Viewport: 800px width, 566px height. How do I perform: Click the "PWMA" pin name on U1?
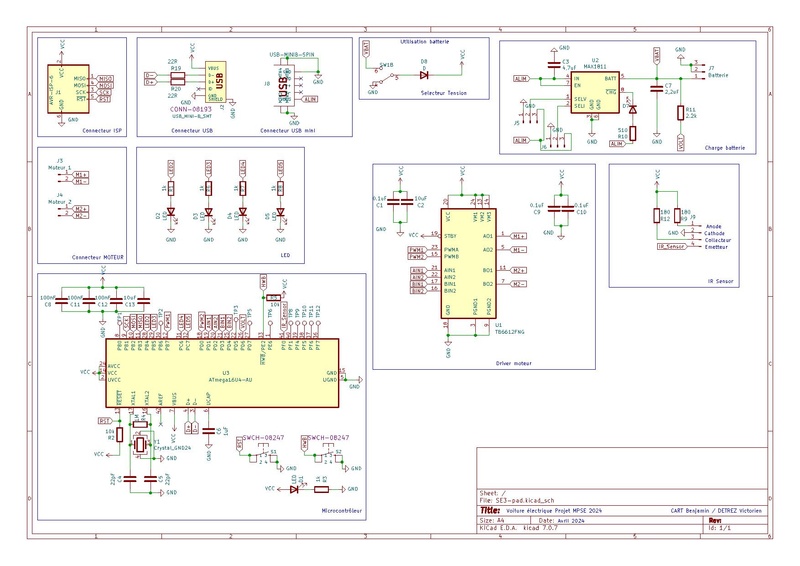[452, 250]
